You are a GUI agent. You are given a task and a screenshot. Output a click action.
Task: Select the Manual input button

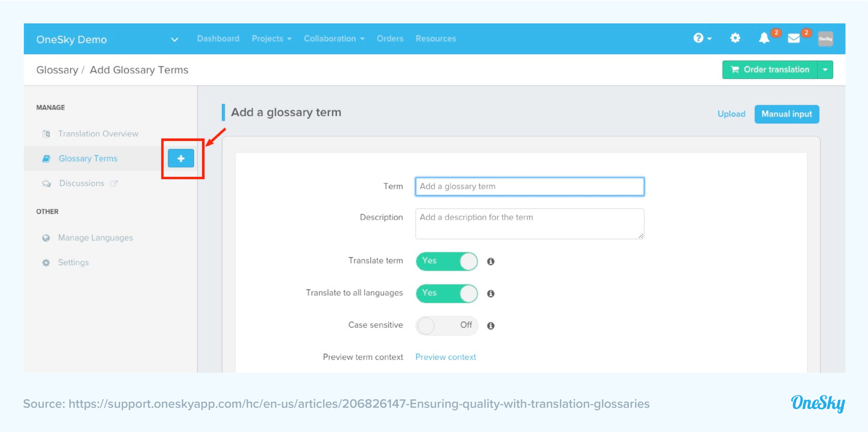tap(787, 114)
